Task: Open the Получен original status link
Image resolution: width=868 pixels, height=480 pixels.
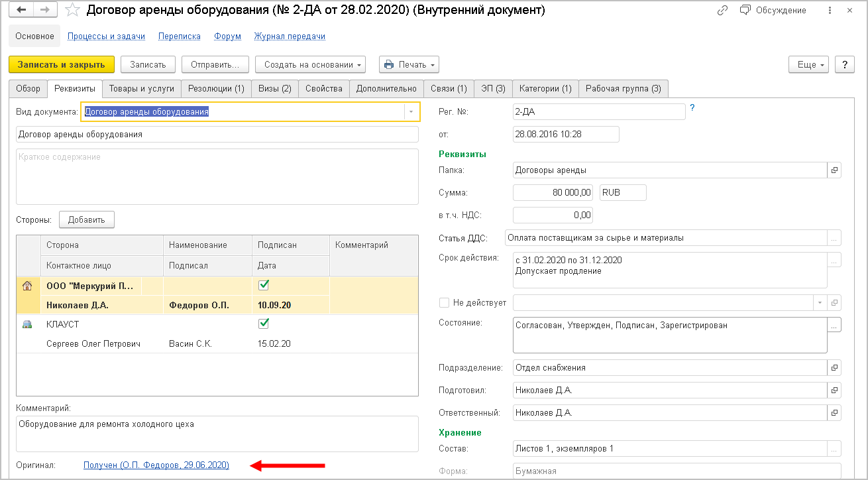Action: tap(156, 465)
